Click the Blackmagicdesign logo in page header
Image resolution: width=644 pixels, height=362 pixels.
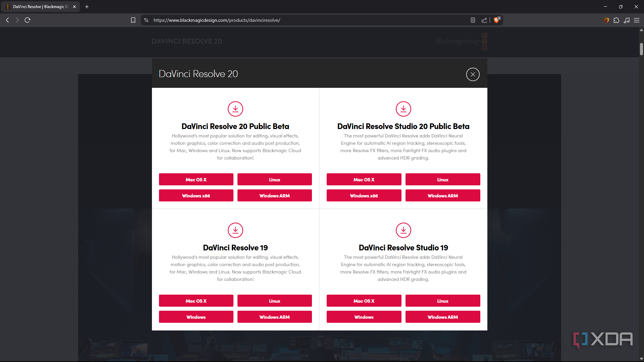point(462,41)
